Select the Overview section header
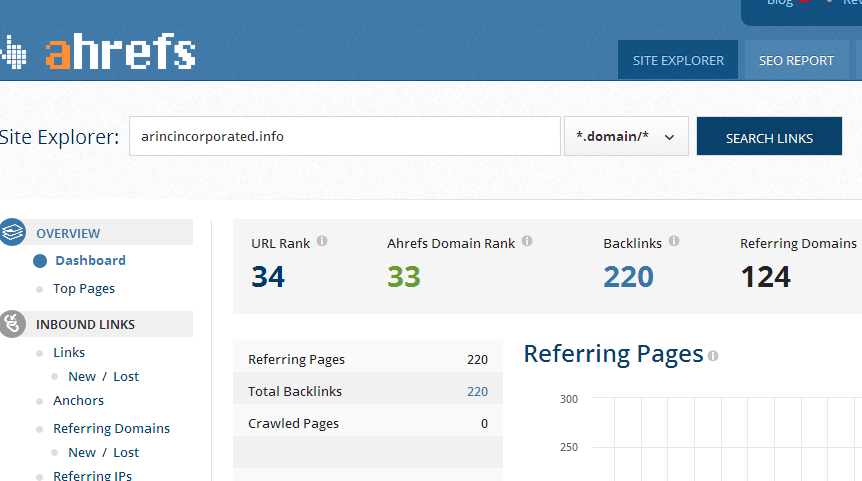The width and height of the screenshot is (862, 481). click(x=96, y=233)
